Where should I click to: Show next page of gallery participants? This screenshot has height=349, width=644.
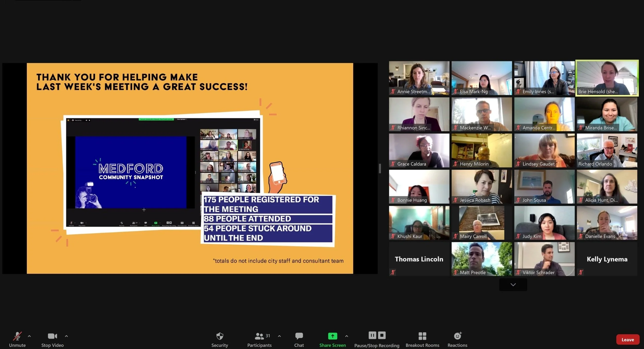coord(513,285)
